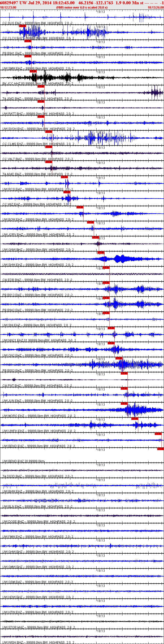Select the pick marker on UW.RCS trace

pyautogui.click(x=64, y=177)
